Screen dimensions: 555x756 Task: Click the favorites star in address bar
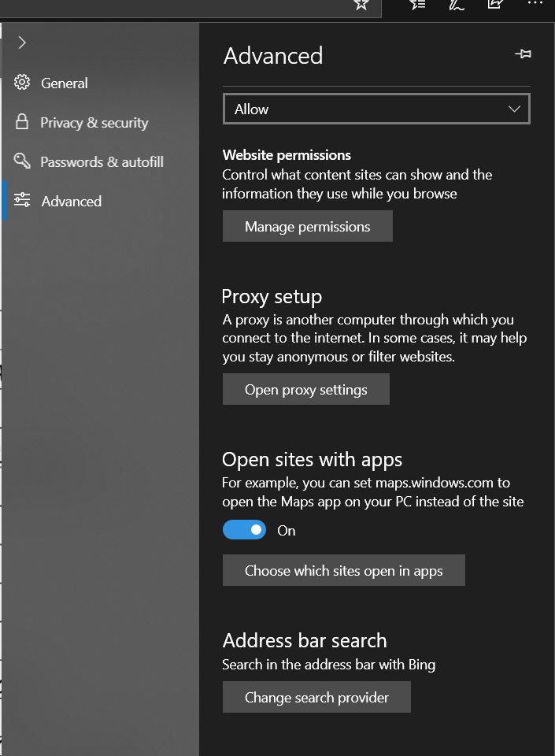(361, 4)
